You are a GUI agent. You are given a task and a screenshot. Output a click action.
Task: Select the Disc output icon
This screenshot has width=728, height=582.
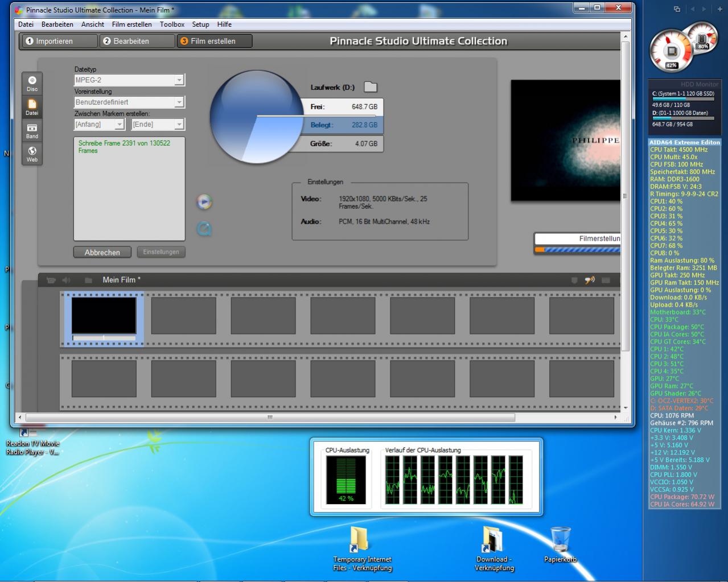click(x=32, y=83)
